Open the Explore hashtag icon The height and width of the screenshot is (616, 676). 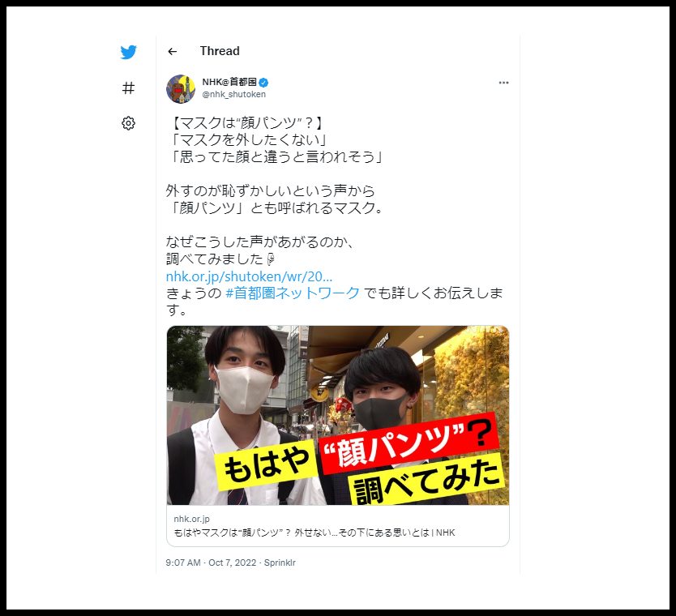[129, 88]
